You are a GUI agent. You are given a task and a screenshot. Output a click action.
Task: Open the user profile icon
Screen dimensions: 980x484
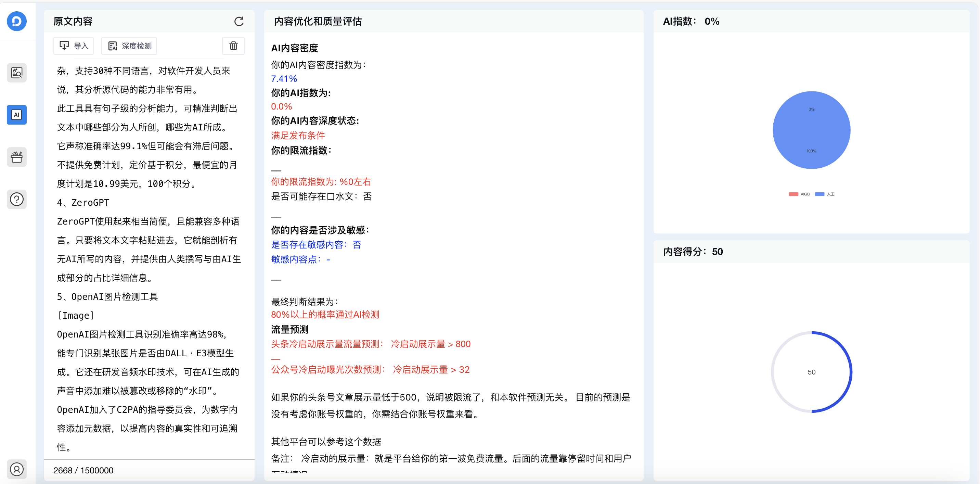[x=17, y=469]
